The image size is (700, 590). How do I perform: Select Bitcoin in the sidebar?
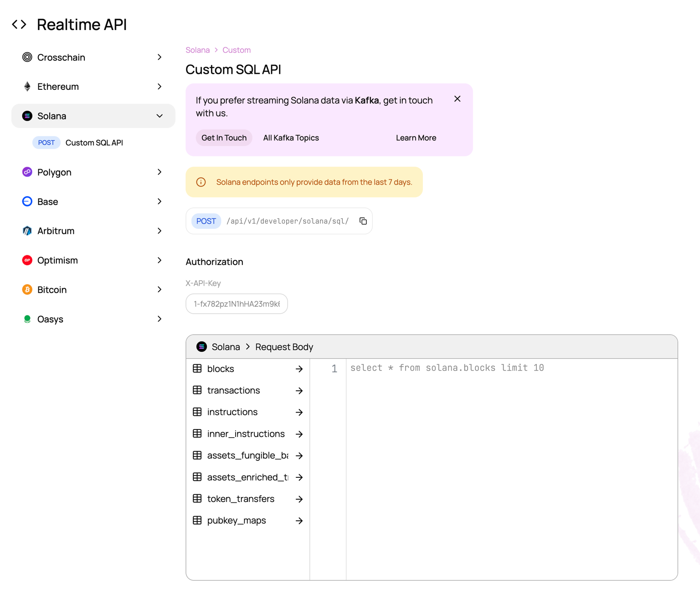93,290
